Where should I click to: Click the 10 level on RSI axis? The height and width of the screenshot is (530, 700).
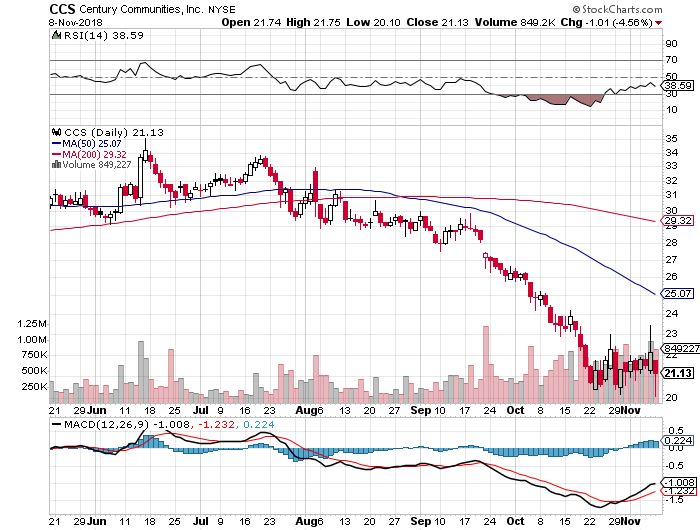(x=671, y=109)
